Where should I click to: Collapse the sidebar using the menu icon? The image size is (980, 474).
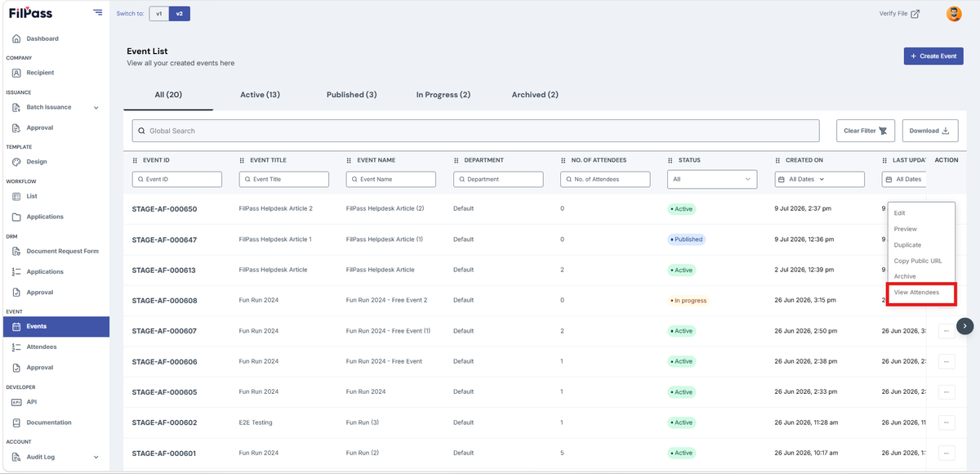98,12
